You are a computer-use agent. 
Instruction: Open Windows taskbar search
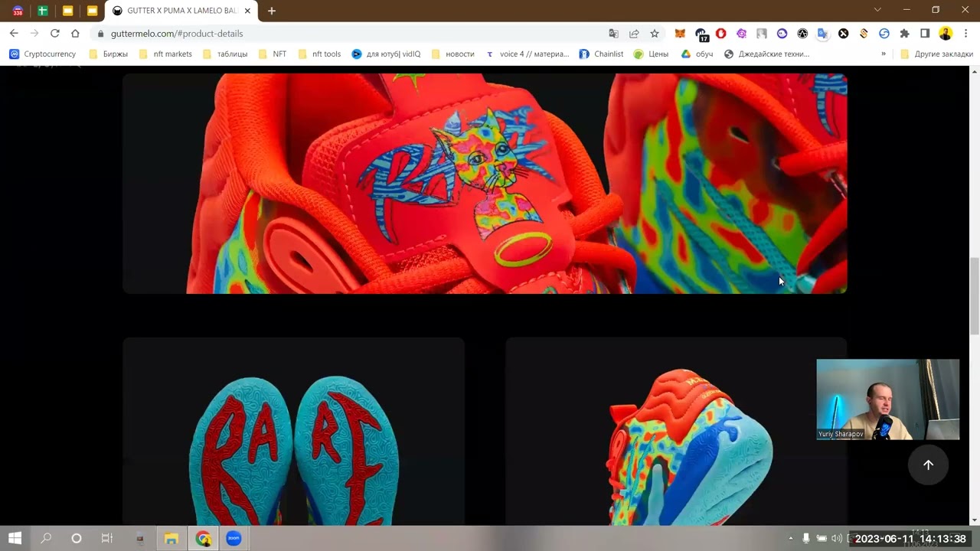(46, 539)
